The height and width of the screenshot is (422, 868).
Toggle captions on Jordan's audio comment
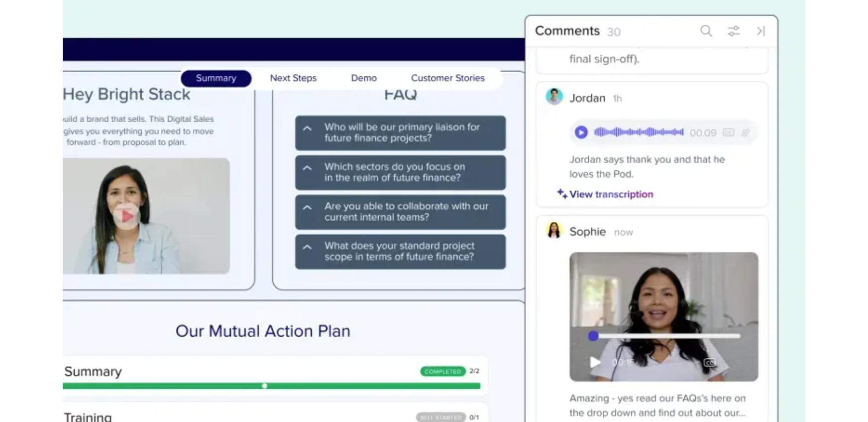pos(728,133)
